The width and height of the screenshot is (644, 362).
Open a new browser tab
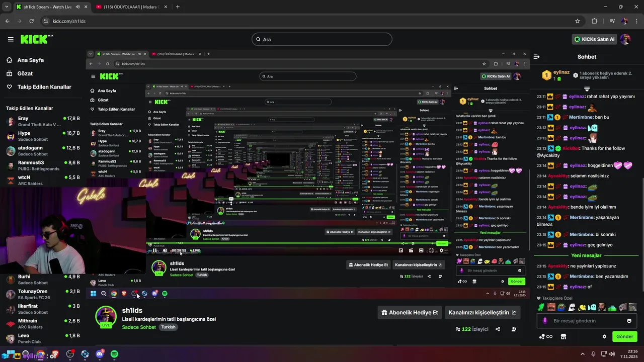pyautogui.click(x=178, y=7)
